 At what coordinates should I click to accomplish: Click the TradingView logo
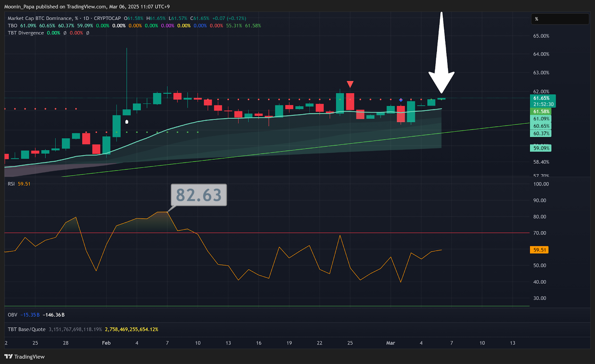click(x=25, y=357)
